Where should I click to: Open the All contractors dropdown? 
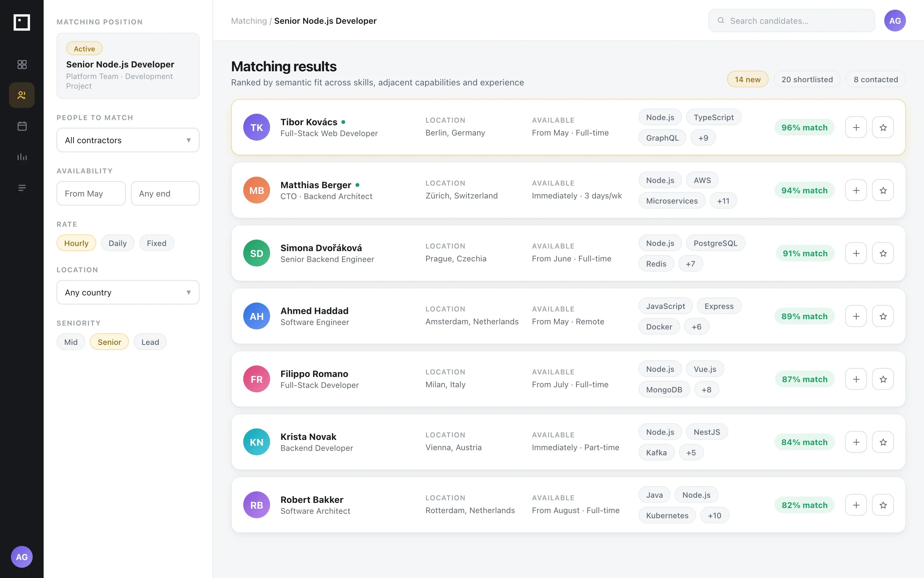pyautogui.click(x=128, y=140)
